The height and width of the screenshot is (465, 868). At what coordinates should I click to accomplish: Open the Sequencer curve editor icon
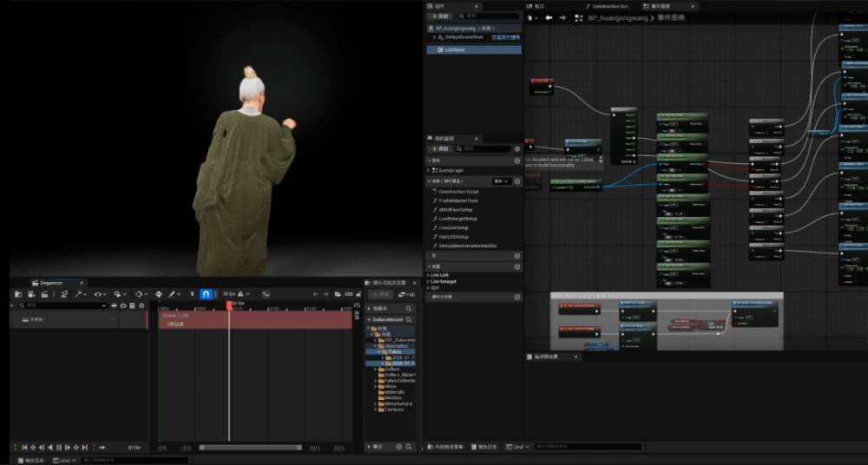(x=266, y=294)
